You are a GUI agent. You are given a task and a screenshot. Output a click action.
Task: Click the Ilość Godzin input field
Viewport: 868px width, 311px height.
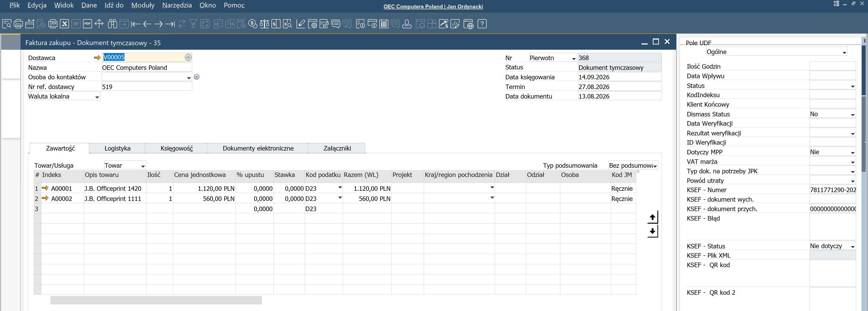coord(832,66)
